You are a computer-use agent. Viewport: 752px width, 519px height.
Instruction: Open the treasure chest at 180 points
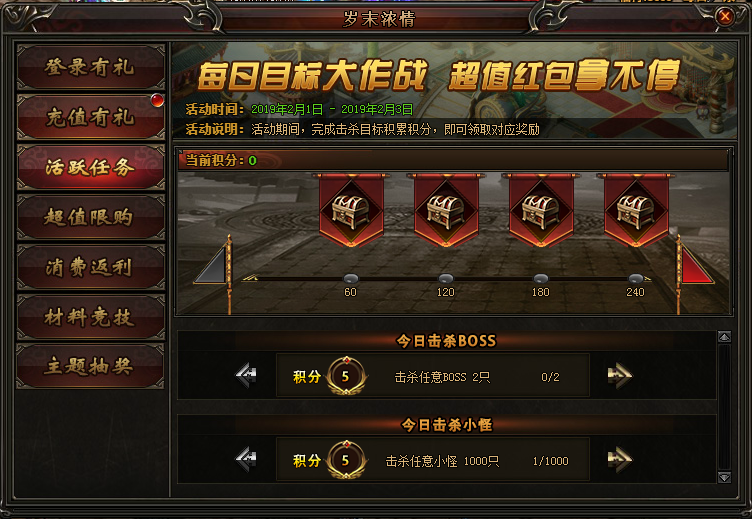(541, 211)
